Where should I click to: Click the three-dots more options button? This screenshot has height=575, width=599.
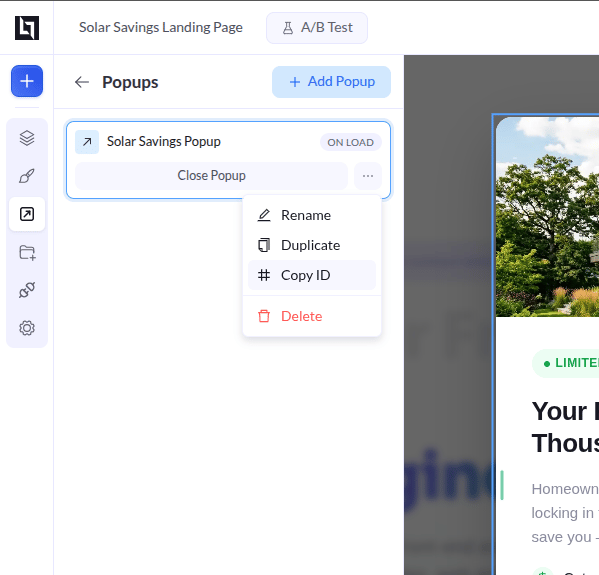tap(367, 176)
